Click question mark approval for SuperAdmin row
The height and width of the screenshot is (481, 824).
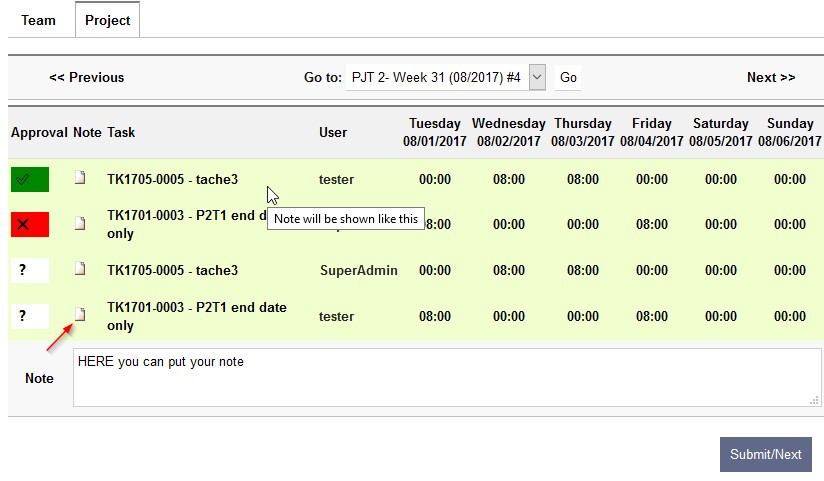click(x=30, y=271)
